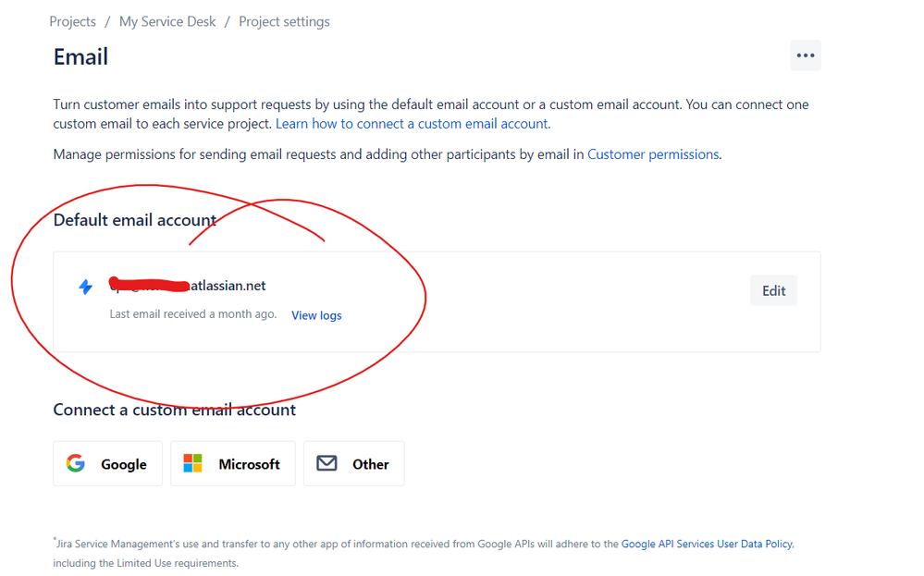Connect a Google custom email account
Image resolution: width=924 pixels, height=576 pixels.
tap(107, 463)
